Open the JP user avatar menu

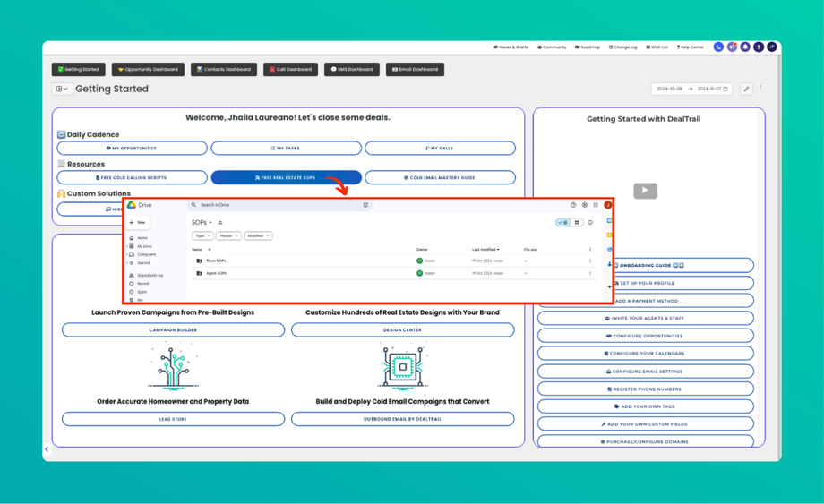771,47
